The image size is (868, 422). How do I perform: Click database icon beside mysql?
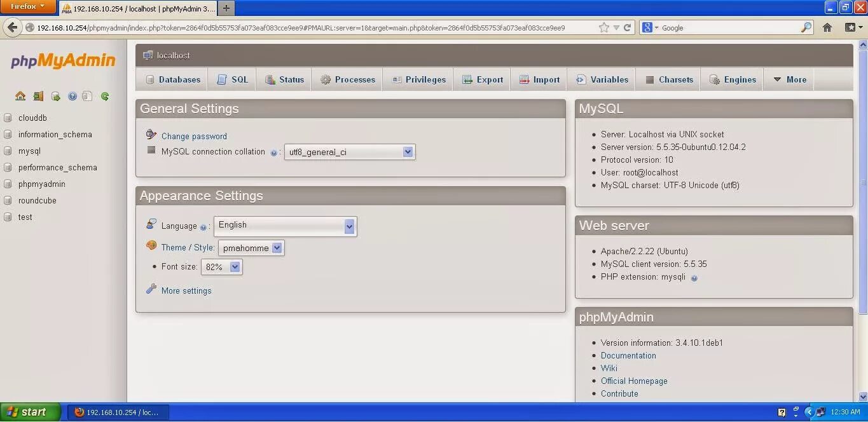(8, 151)
